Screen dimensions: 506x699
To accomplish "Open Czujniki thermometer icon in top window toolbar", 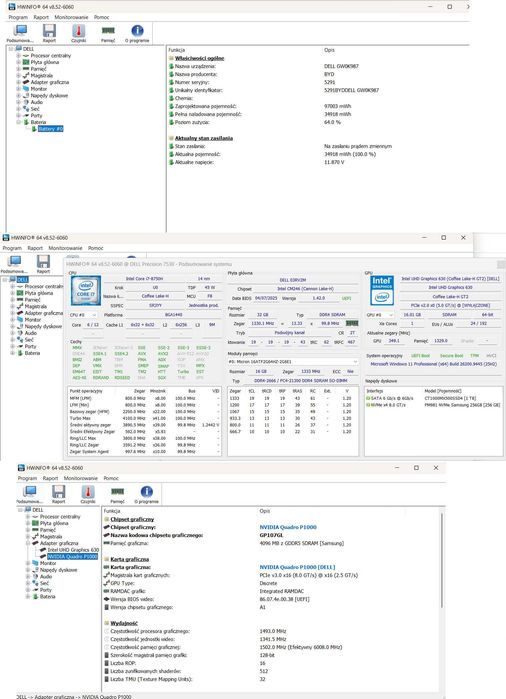I will (x=78, y=33).
